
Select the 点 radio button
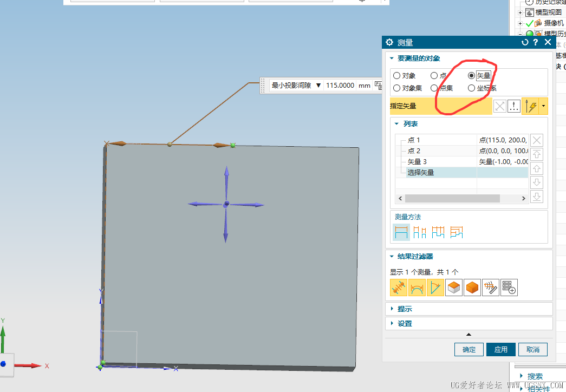tap(434, 75)
